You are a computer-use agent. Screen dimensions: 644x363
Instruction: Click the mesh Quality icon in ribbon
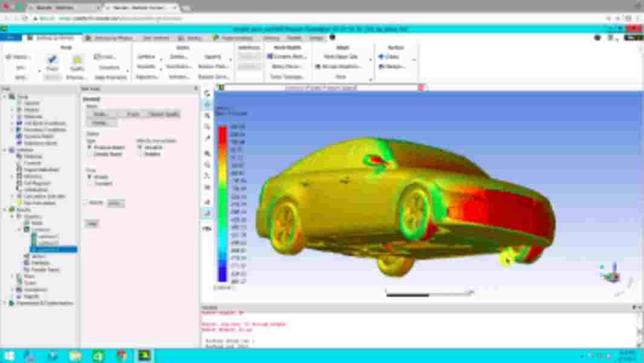(77, 60)
